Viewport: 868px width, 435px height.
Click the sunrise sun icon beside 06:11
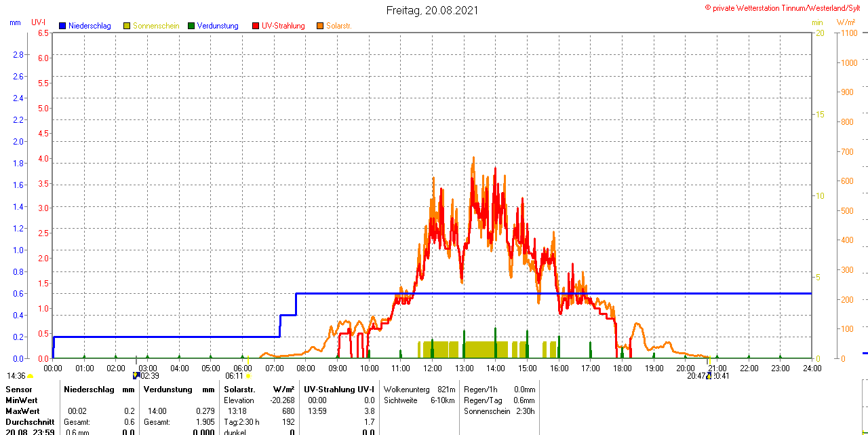tap(248, 376)
